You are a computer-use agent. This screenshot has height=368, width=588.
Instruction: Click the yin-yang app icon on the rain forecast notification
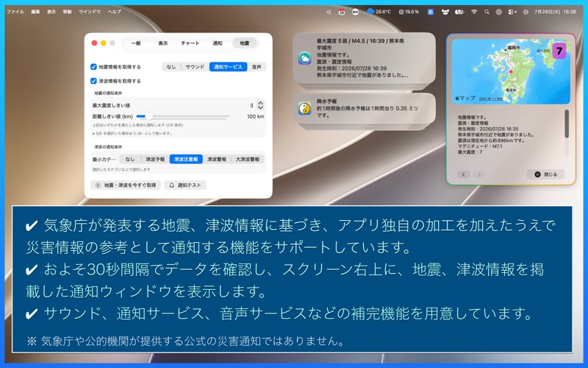pos(304,108)
